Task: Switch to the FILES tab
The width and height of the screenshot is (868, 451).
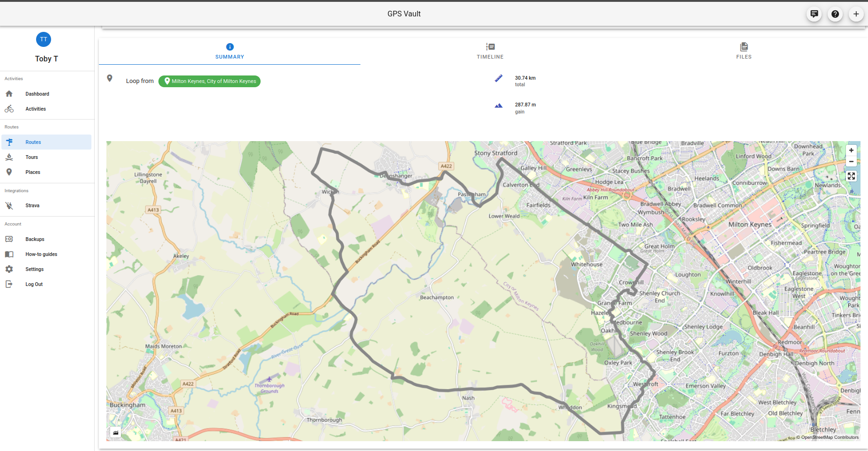Action: point(744,51)
